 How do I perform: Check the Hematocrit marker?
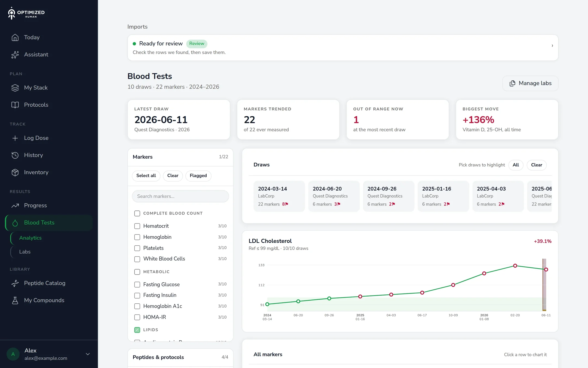point(137,226)
